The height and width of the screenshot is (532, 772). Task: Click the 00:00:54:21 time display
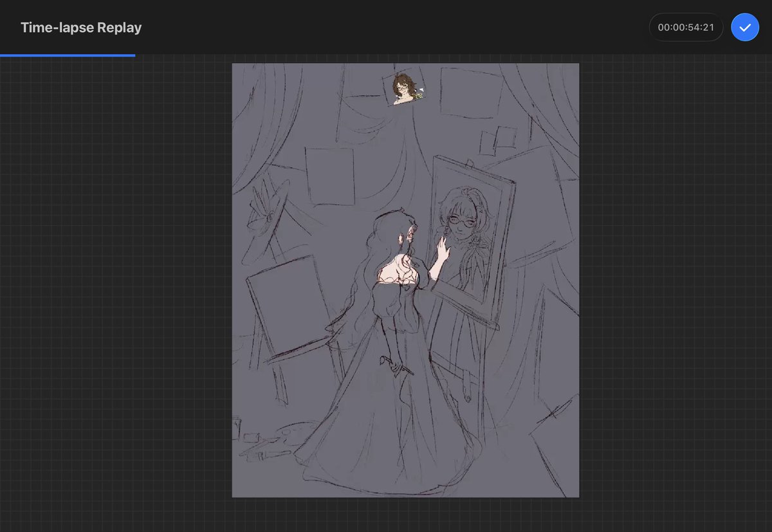686,28
